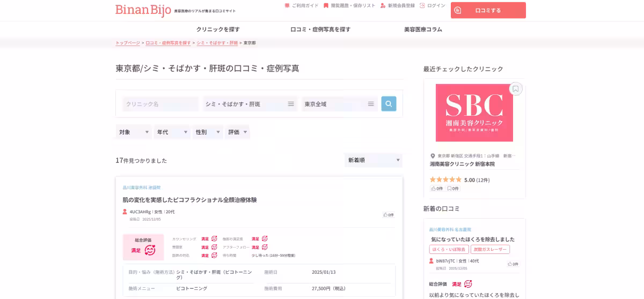The width and height of the screenshot is (644, 299).
Task: Click thumbs-up 0件 under 新宿本院
Action: (x=437, y=189)
